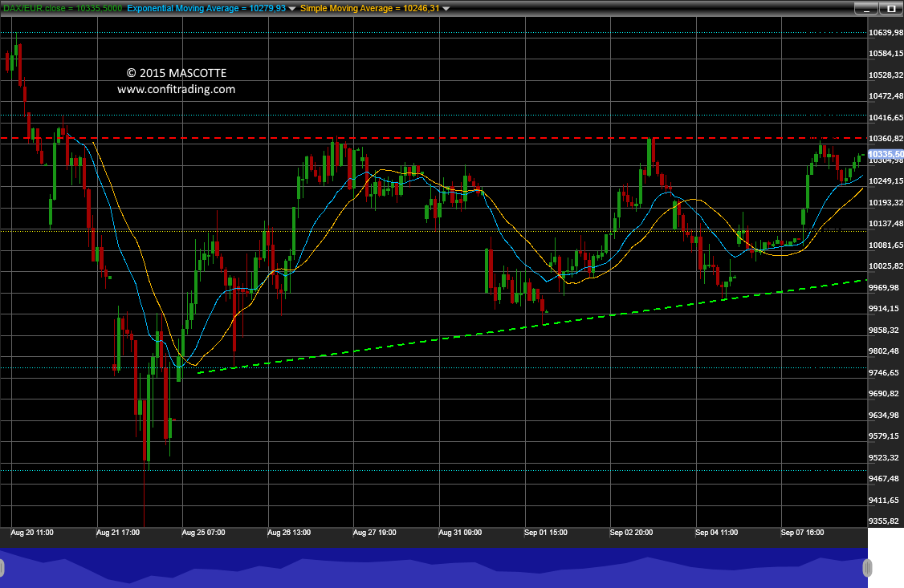Open the Exponential Moving Average dropdown arrow
Image resolution: width=904 pixels, height=588 pixels.
[x=291, y=9]
